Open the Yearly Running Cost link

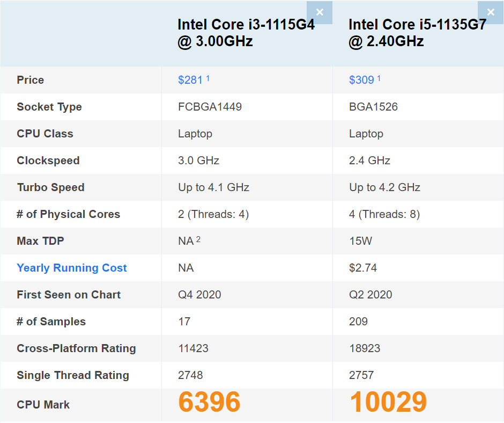72,267
